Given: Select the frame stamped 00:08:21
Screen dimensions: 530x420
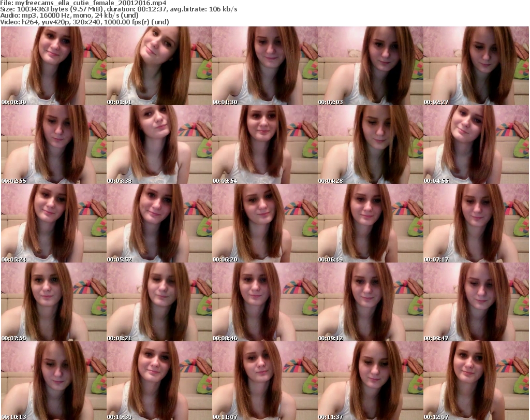Looking at the screenshot, I should 159,301.
